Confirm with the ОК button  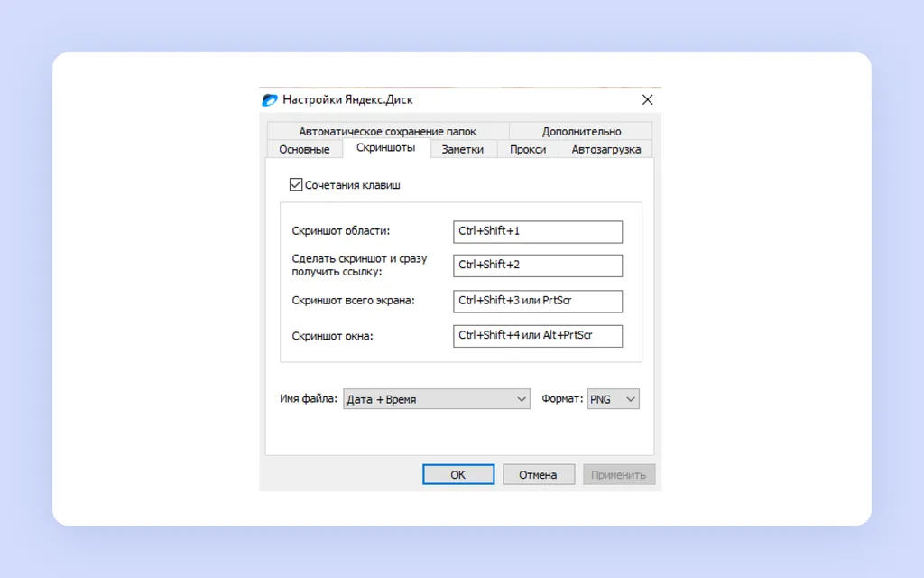pos(457,474)
